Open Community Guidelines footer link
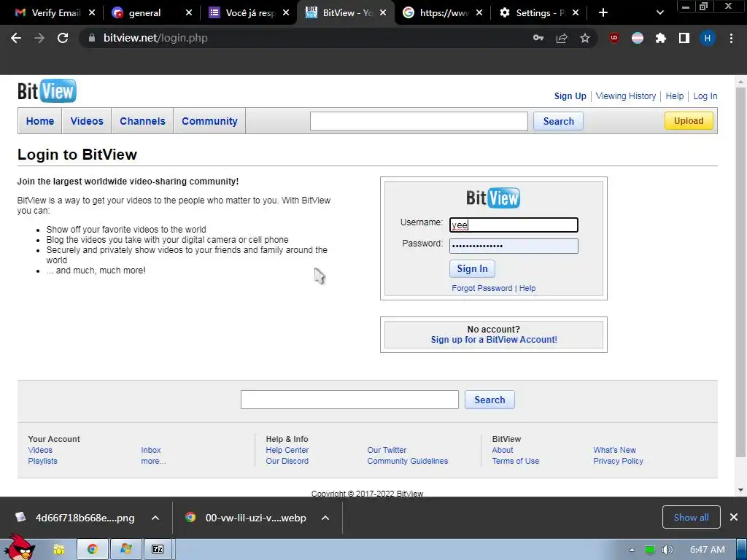Screen dimensions: 747x560 (407, 461)
